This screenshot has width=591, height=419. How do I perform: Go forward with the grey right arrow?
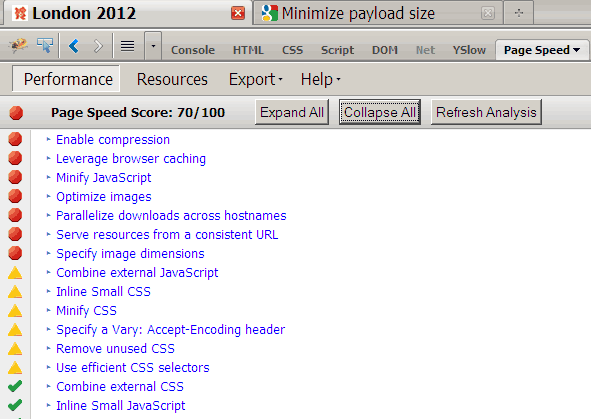pyautogui.click(x=98, y=46)
